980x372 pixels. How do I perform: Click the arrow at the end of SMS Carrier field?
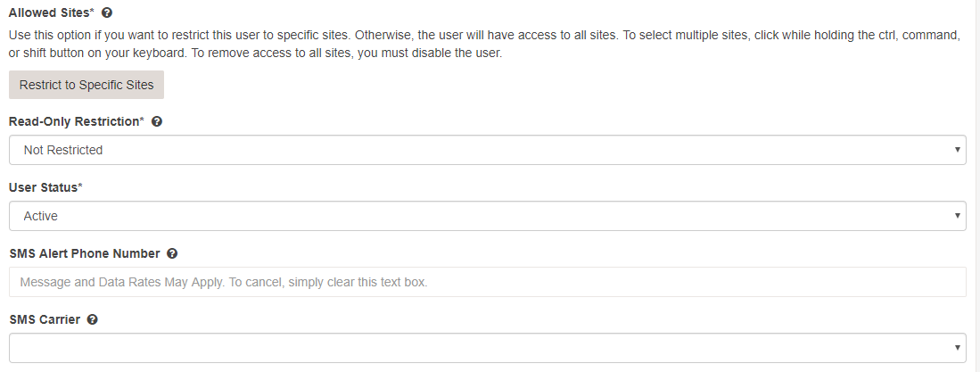coord(957,348)
